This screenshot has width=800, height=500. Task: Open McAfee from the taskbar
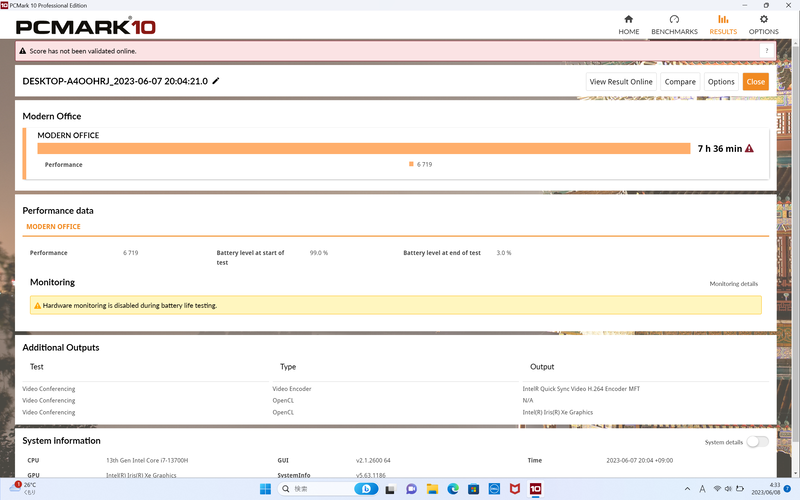pos(515,489)
